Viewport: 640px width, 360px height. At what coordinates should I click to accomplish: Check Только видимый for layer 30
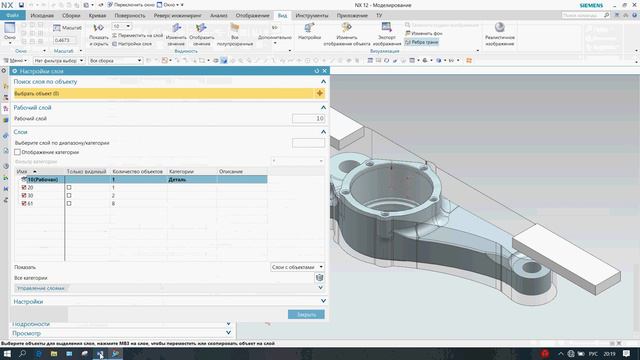(69, 196)
